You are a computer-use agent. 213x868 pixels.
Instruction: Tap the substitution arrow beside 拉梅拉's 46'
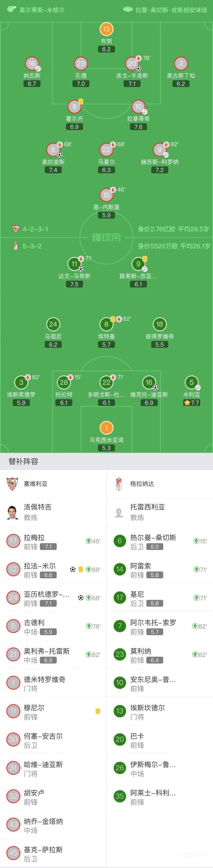(x=88, y=541)
